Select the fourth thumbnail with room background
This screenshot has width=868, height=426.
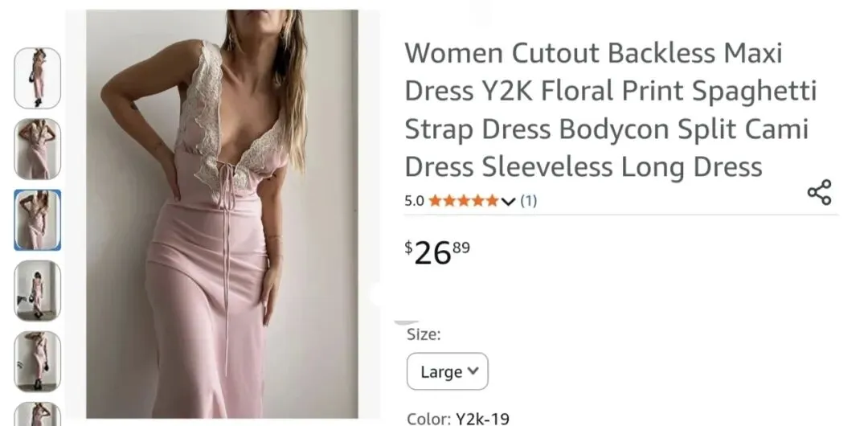coord(37,291)
